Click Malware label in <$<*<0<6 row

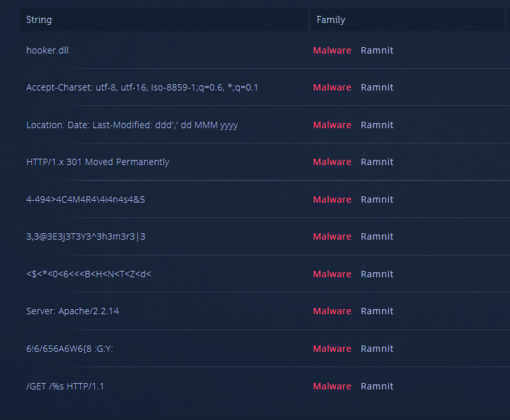tap(332, 274)
